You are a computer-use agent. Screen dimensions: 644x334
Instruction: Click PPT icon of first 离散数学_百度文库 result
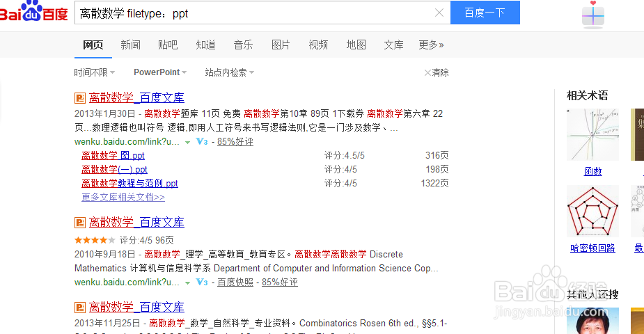coord(79,98)
